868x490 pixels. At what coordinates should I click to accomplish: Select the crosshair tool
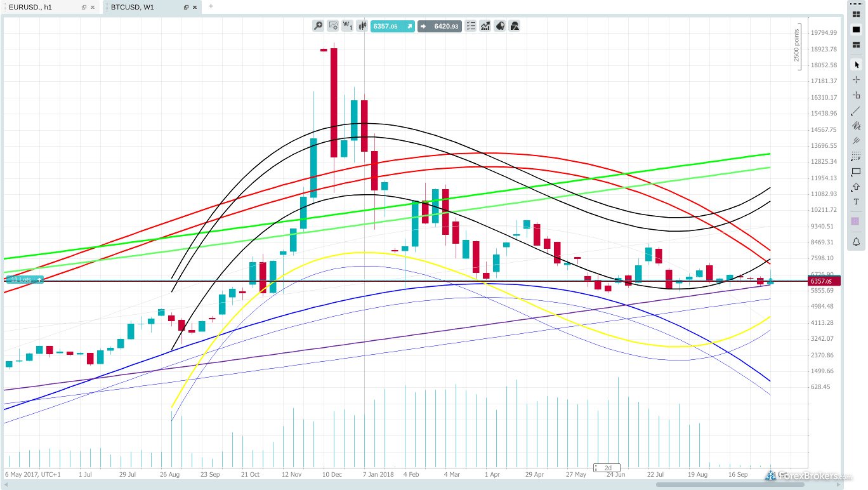point(856,80)
